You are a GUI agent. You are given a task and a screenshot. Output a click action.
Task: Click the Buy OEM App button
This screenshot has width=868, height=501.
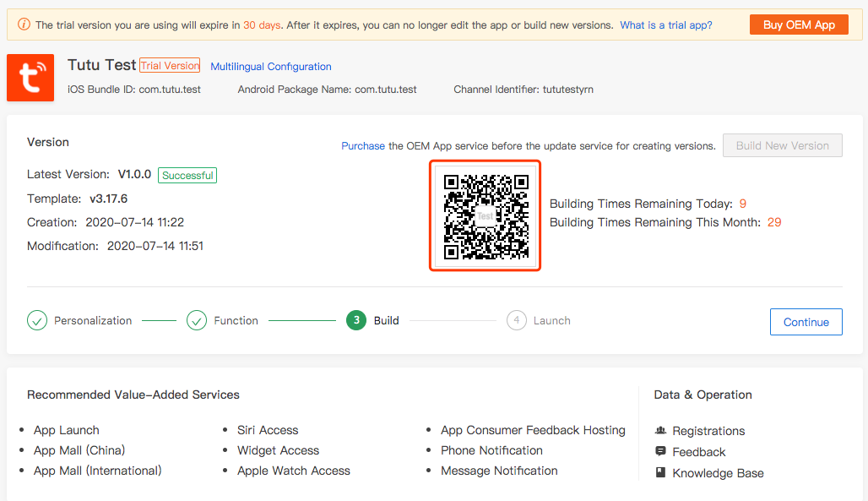pyautogui.click(x=799, y=25)
